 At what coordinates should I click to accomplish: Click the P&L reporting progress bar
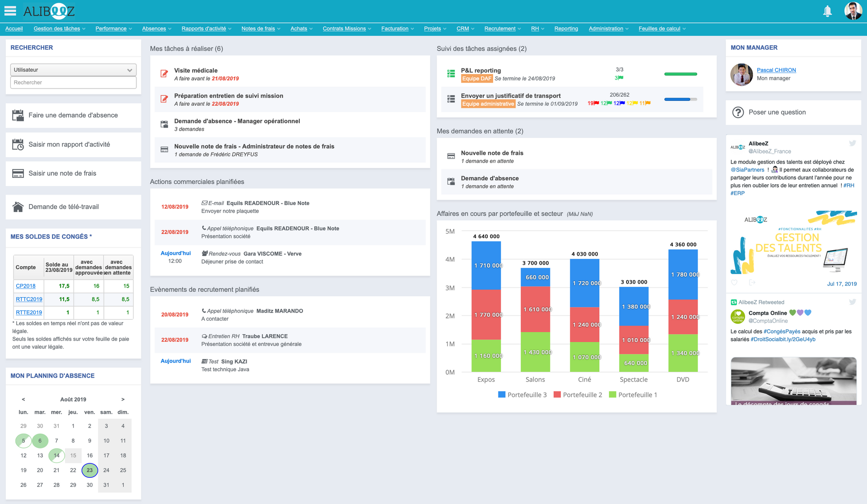[680, 74]
